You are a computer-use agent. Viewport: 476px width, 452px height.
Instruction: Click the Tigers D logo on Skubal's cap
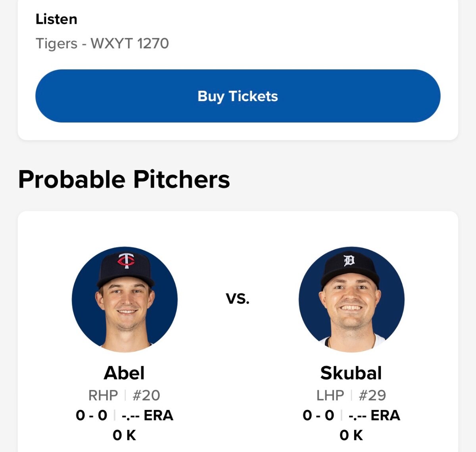349,260
